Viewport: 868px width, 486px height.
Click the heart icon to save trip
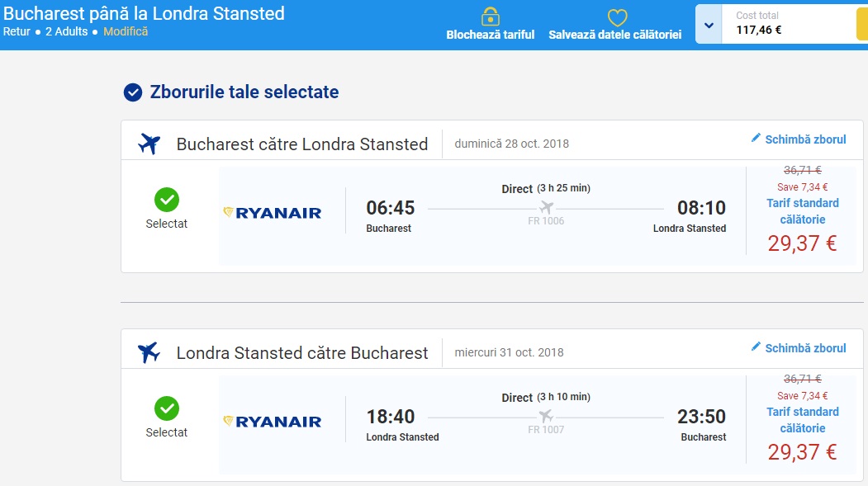pyautogui.click(x=617, y=17)
